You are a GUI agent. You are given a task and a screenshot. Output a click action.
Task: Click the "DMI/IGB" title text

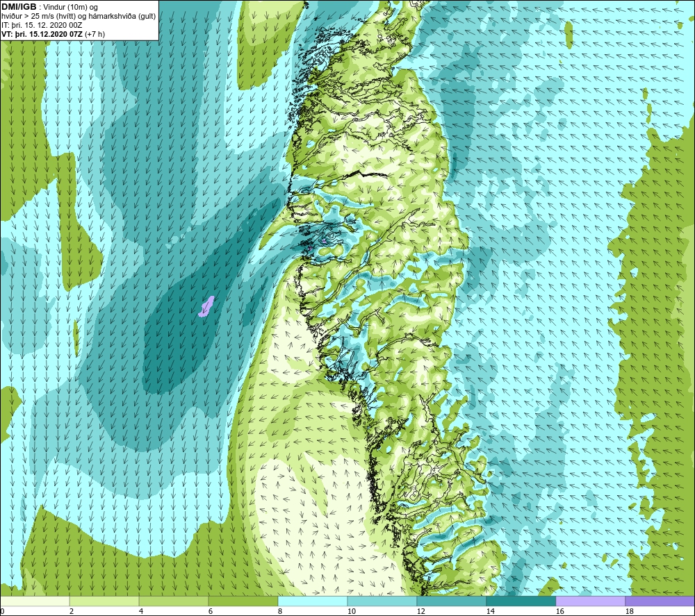click(x=19, y=7)
